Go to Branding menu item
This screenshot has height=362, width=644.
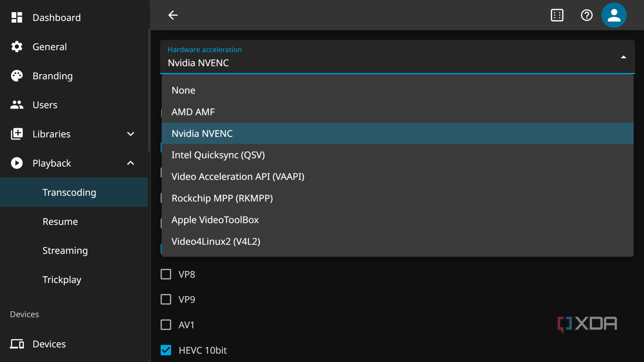pos(74,76)
